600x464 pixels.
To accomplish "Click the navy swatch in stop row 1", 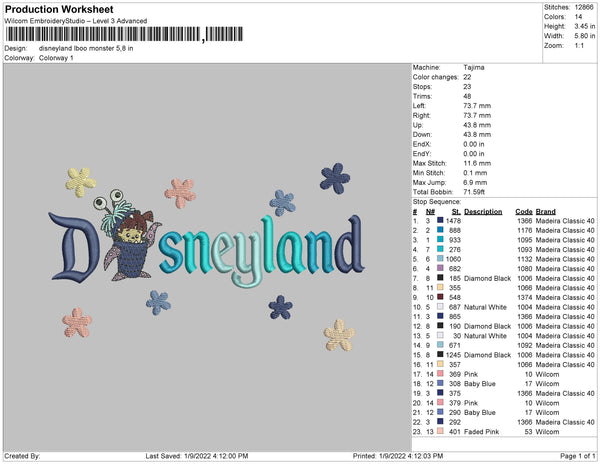I will tap(440, 220).
